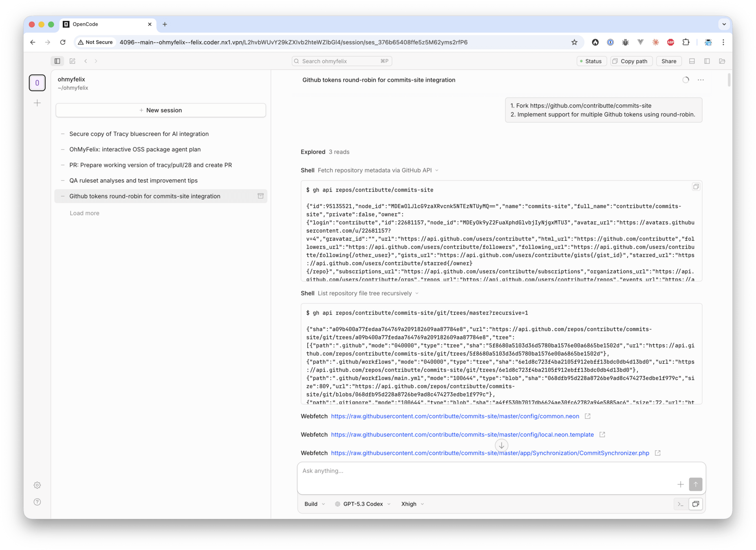This screenshot has width=756, height=550.
Task: Open the Adblock Plus extension icon
Action: tap(671, 42)
